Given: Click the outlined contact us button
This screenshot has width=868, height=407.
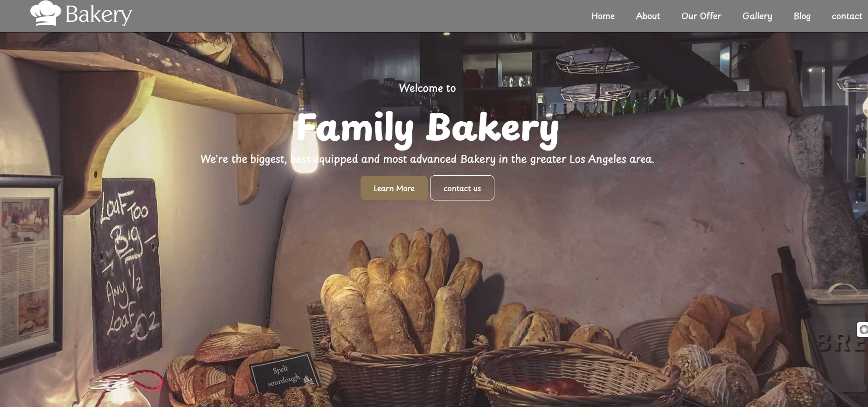Looking at the screenshot, I should click(x=462, y=188).
